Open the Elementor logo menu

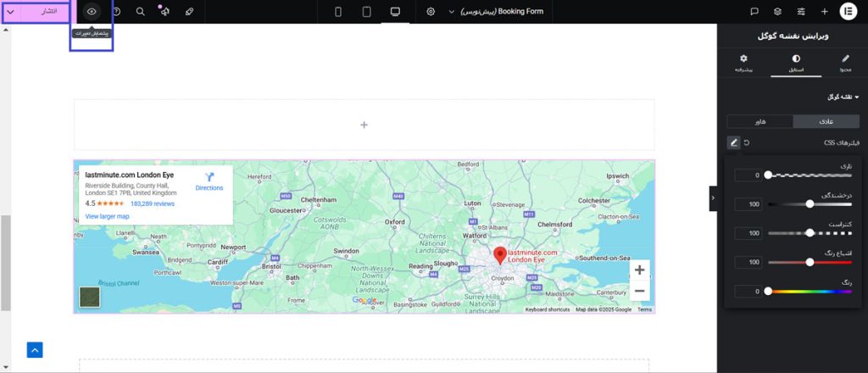coord(849,12)
